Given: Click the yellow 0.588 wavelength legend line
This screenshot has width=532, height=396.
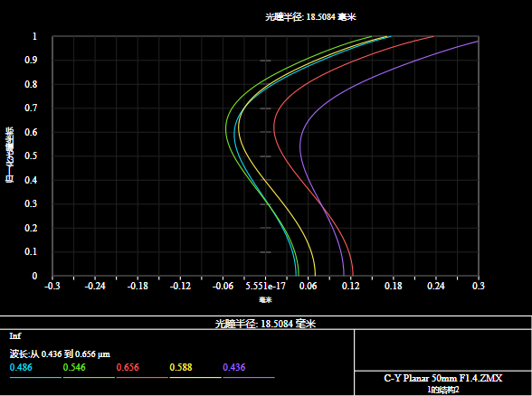Looking at the screenshot, I should coord(195,377).
